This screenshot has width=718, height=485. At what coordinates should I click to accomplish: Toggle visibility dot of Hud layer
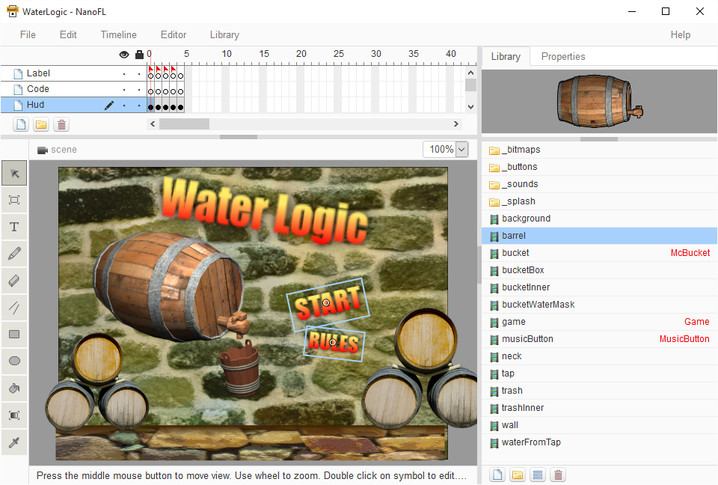click(x=124, y=105)
